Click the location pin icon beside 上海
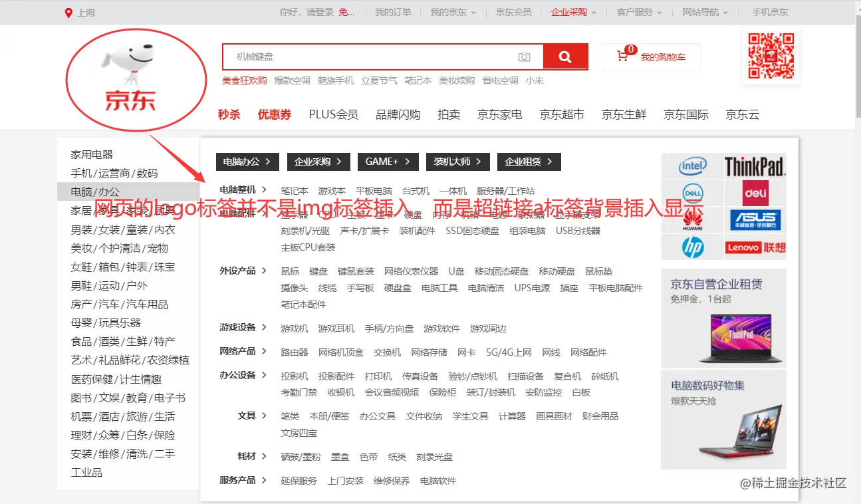The image size is (861, 504). [68, 13]
